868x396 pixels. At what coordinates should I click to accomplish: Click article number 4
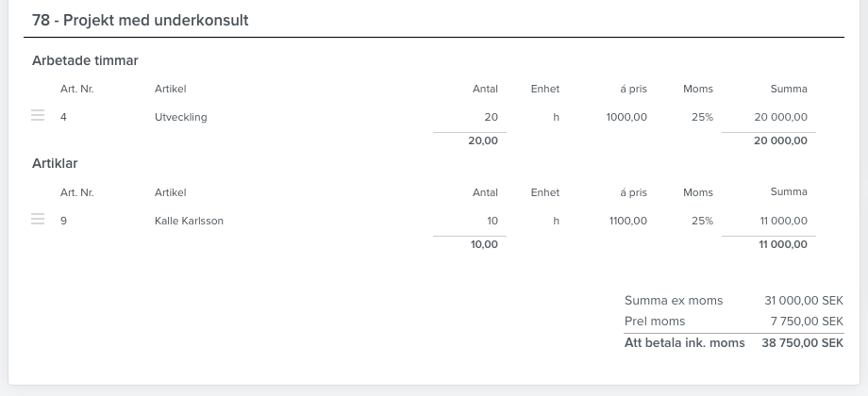63,117
